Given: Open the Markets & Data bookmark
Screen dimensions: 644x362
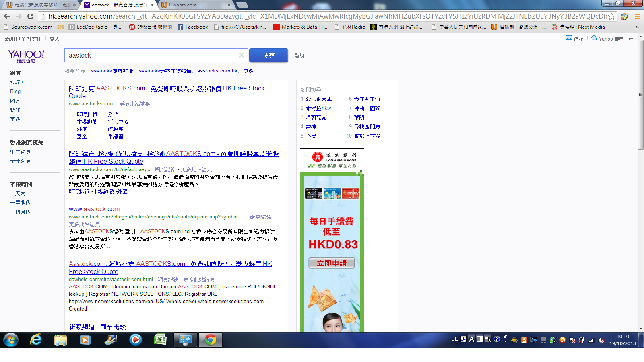Looking at the screenshot, I should click(x=300, y=27).
